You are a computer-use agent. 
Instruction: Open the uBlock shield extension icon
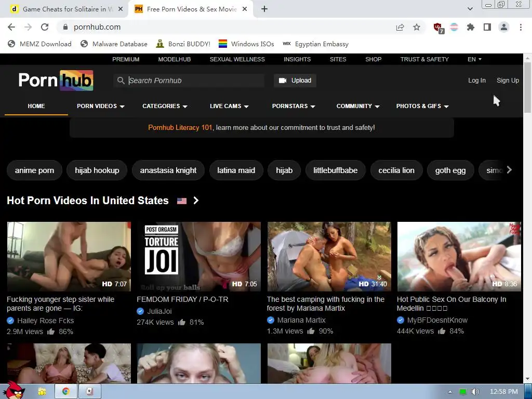438,28
